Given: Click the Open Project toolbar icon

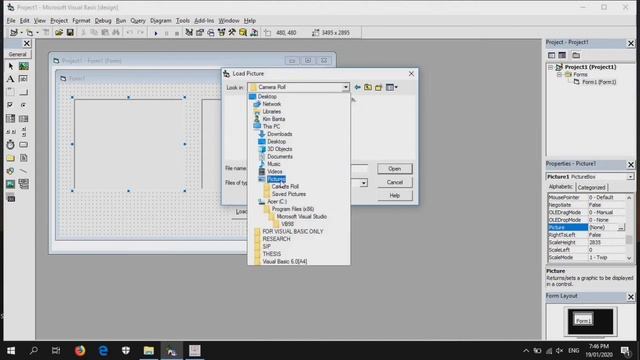Looking at the screenshot, I should coord(59,32).
